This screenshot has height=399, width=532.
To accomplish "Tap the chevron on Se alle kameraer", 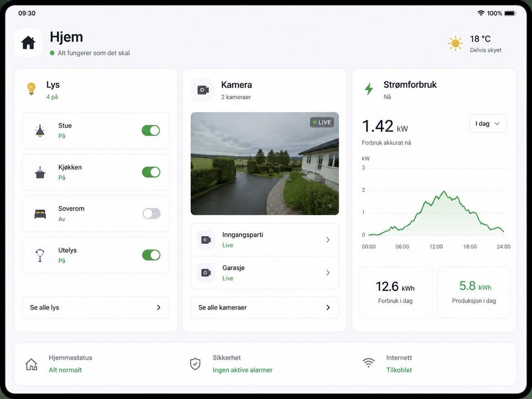I will point(328,308).
